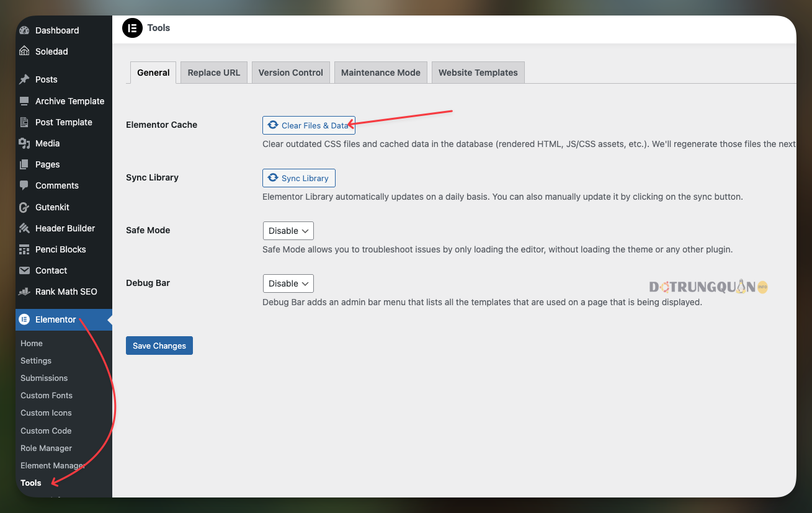Click the Header Builder icon
Screen dimensions: 812x513
coord(24,228)
